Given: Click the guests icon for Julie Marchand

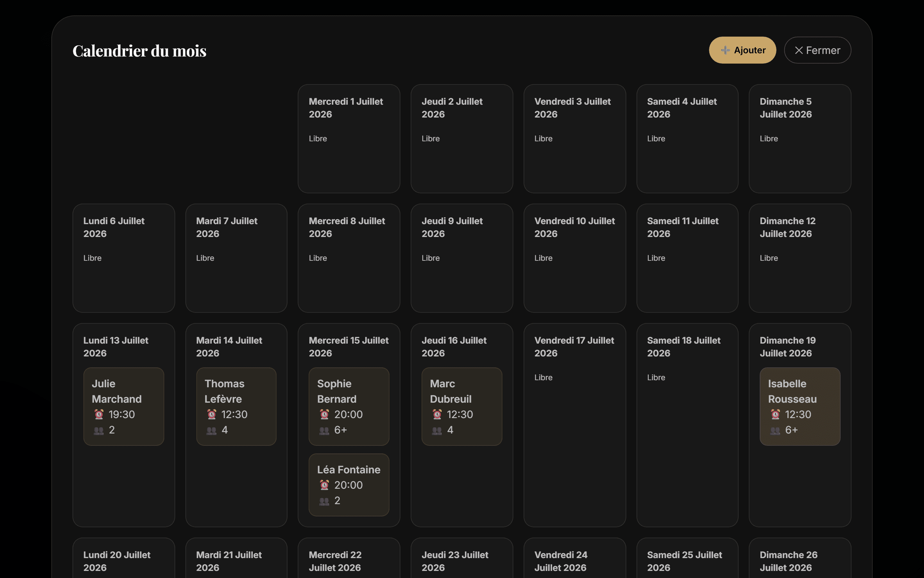Looking at the screenshot, I should (99, 430).
